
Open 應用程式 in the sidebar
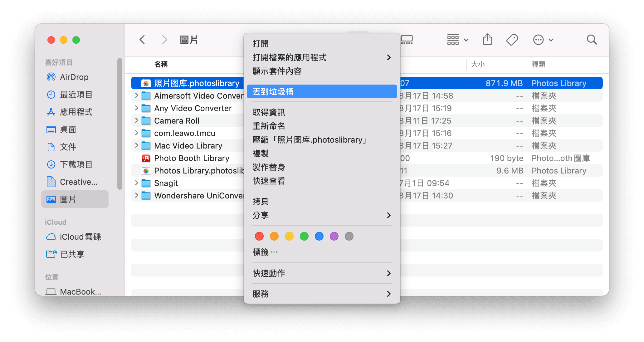(76, 112)
